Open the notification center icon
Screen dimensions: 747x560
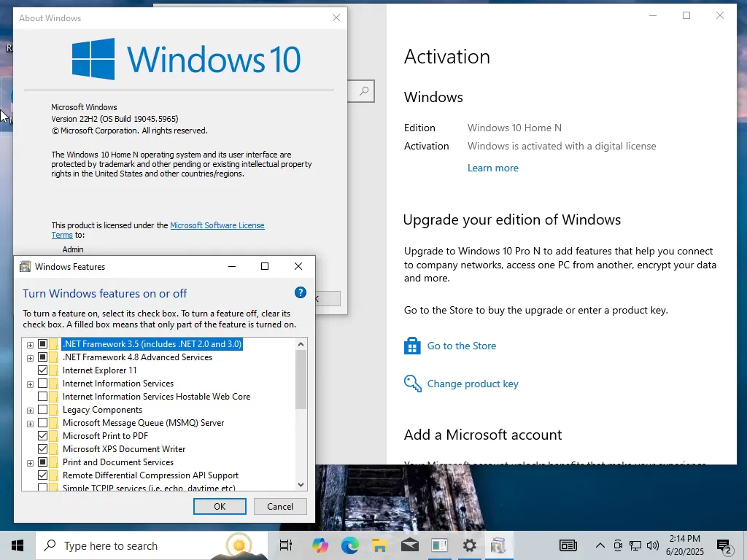click(724, 547)
